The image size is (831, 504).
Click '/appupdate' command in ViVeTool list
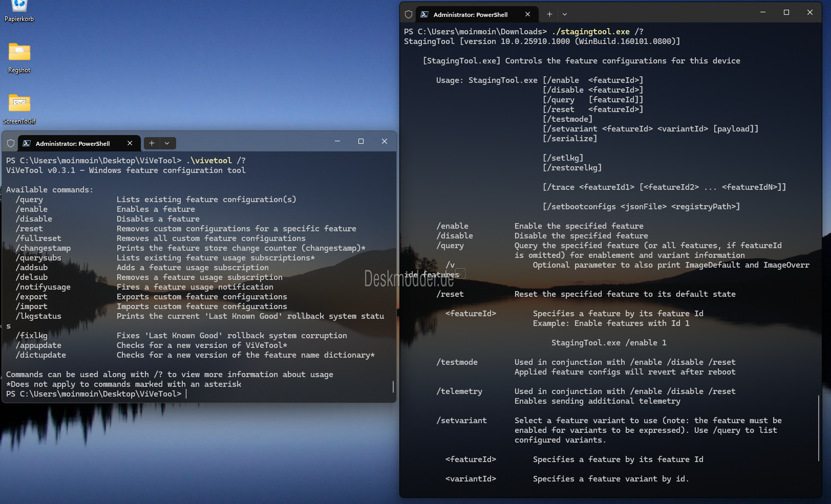pos(38,345)
